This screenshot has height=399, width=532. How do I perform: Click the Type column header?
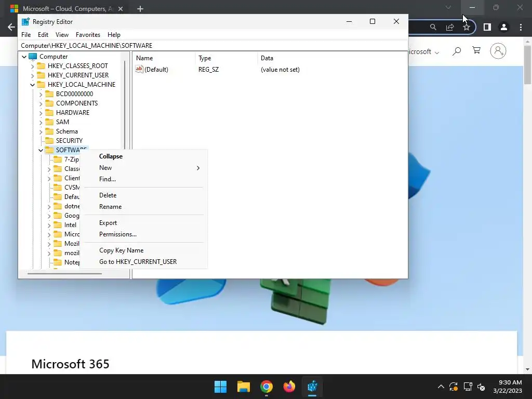tap(226, 58)
